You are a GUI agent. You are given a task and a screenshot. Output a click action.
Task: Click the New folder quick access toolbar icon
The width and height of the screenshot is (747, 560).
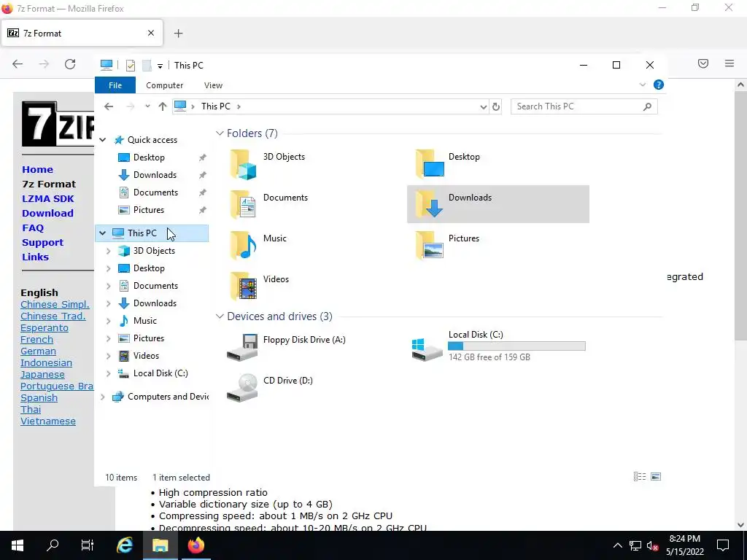tap(147, 65)
